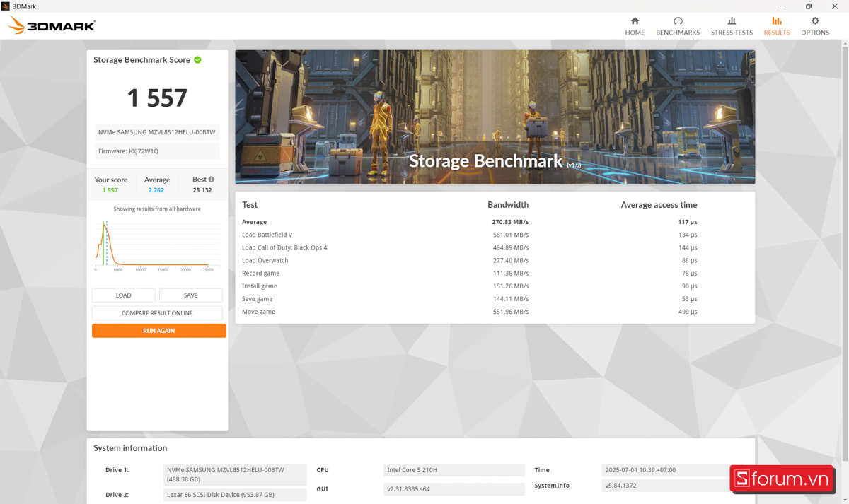Viewport: 849px width, 504px height.
Task: Click Drive 2 Lexar E6 SCSI field
Action: (236, 495)
